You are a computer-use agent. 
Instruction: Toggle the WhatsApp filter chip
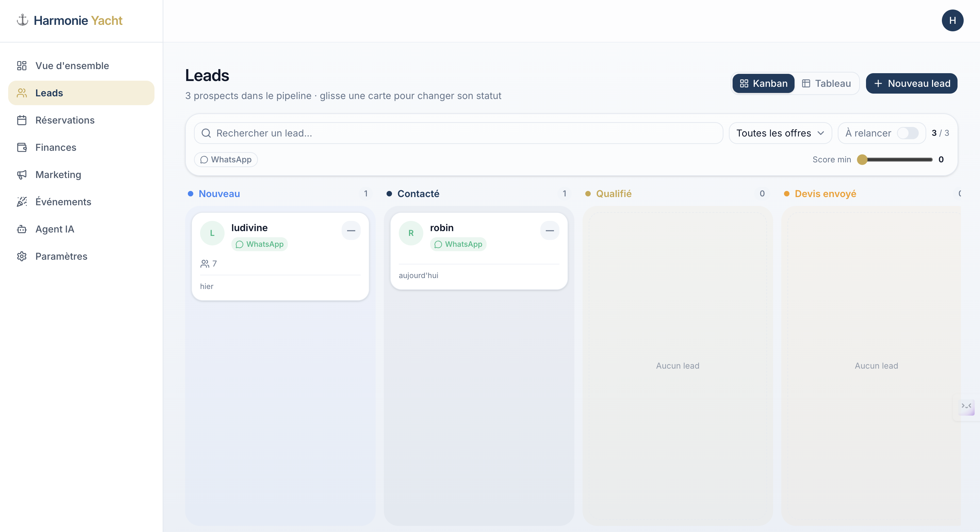coord(226,159)
